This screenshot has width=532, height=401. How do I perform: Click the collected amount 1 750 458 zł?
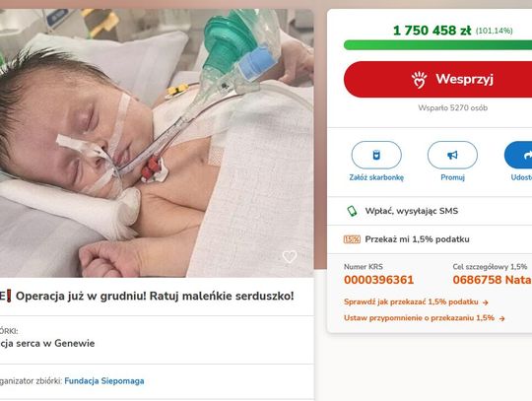432,31
